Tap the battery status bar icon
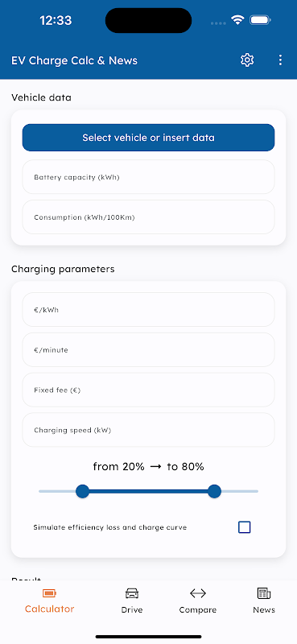Screen dimensions: 297x644 260,19
